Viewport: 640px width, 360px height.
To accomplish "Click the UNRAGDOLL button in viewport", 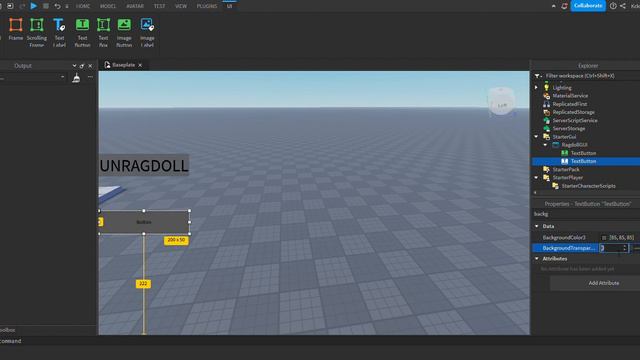I will 144,165.
